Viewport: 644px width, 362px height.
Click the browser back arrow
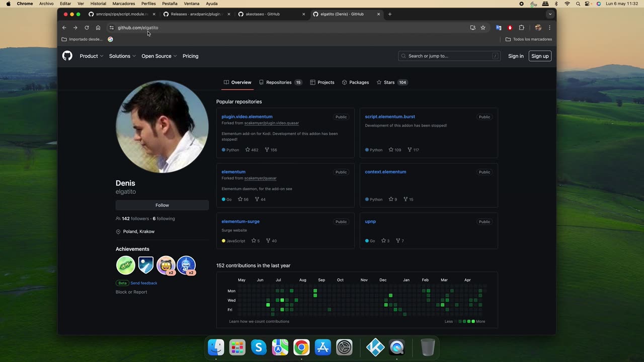pos(64,28)
